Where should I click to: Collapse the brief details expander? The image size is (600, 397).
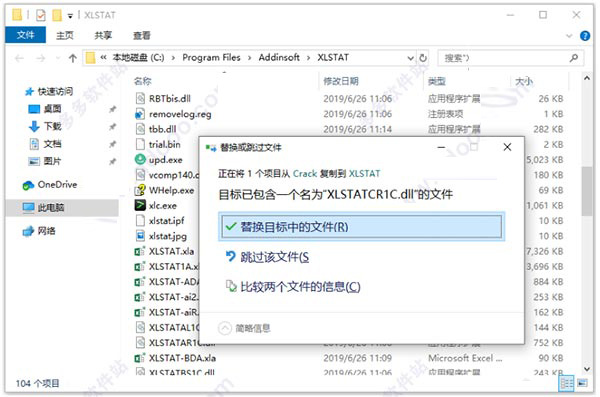pyautogui.click(x=245, y=328)
